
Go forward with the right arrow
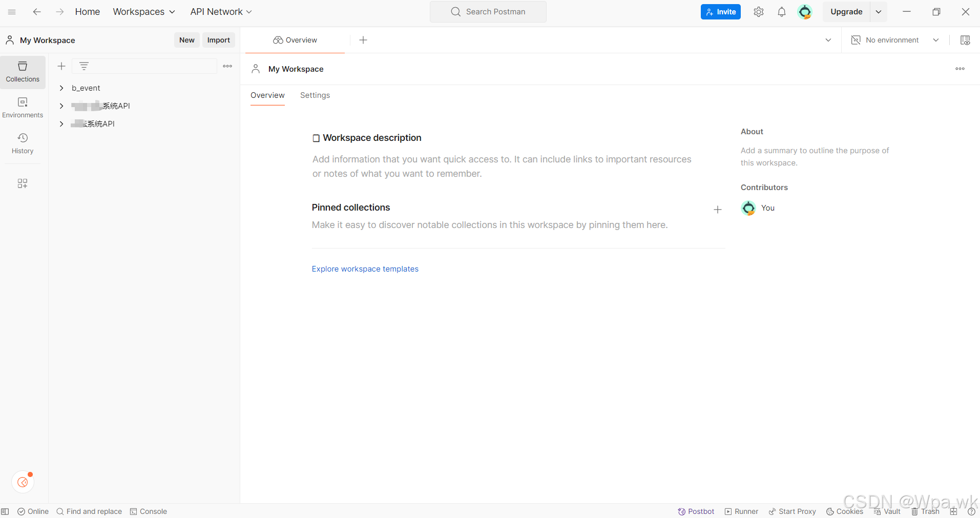pos(60,12)
